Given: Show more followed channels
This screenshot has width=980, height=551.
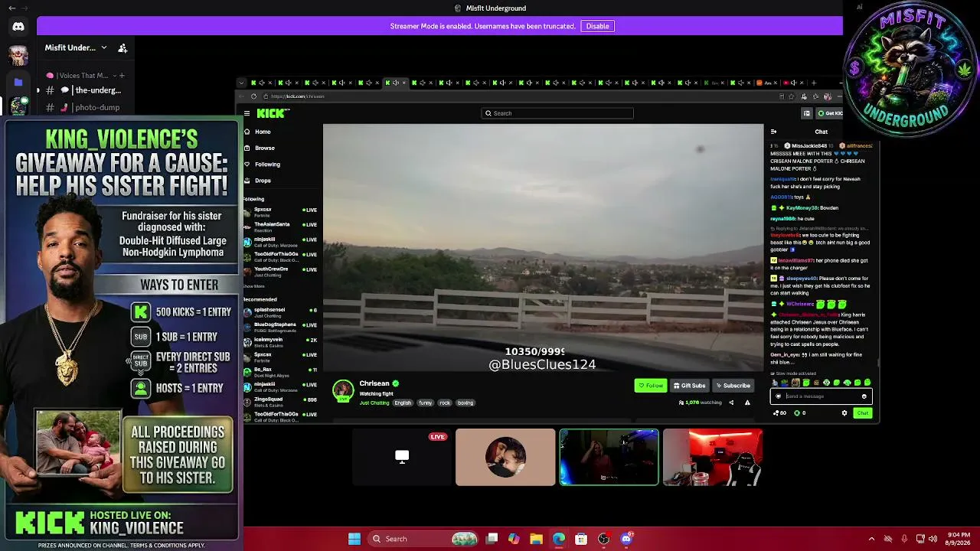Looking at the screenshot, I should click(253, 286).
